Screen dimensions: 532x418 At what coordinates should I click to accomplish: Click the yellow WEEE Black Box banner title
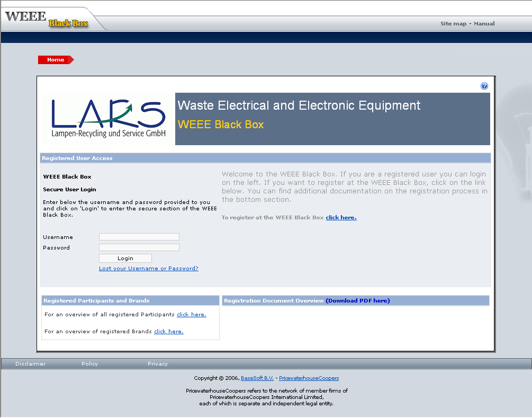pyautogui.click(x=221, y=124)
